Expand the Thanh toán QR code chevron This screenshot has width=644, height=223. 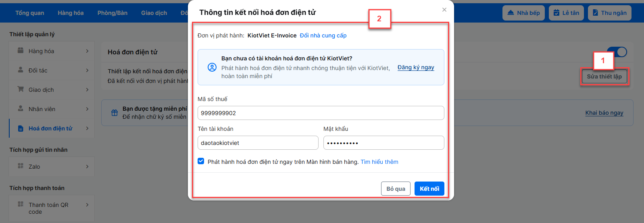click(87, 205)
